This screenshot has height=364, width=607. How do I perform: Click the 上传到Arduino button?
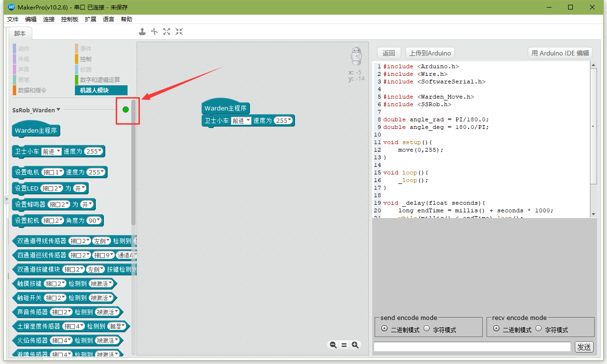[x=430, y=53]
